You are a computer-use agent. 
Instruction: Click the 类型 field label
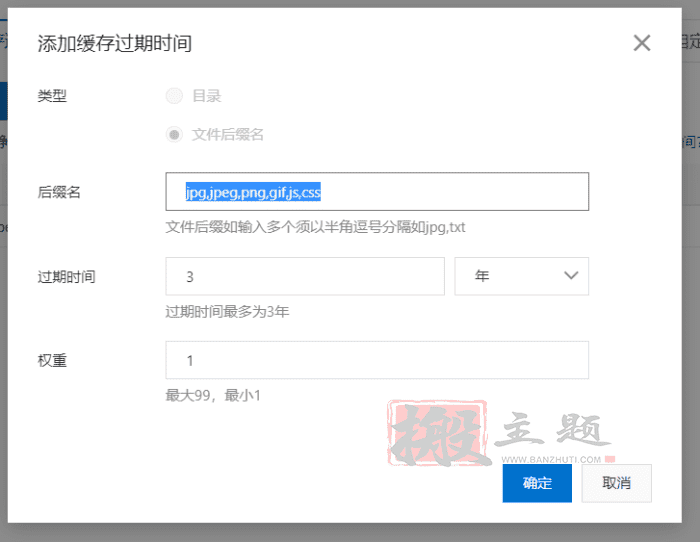pos(52,96)
